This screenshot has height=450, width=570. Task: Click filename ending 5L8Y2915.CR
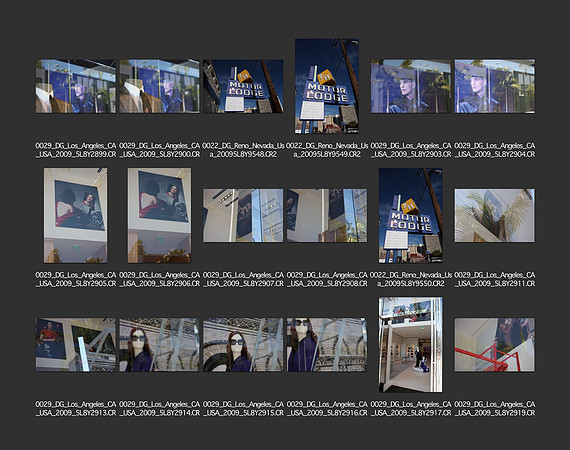[243, 409]
